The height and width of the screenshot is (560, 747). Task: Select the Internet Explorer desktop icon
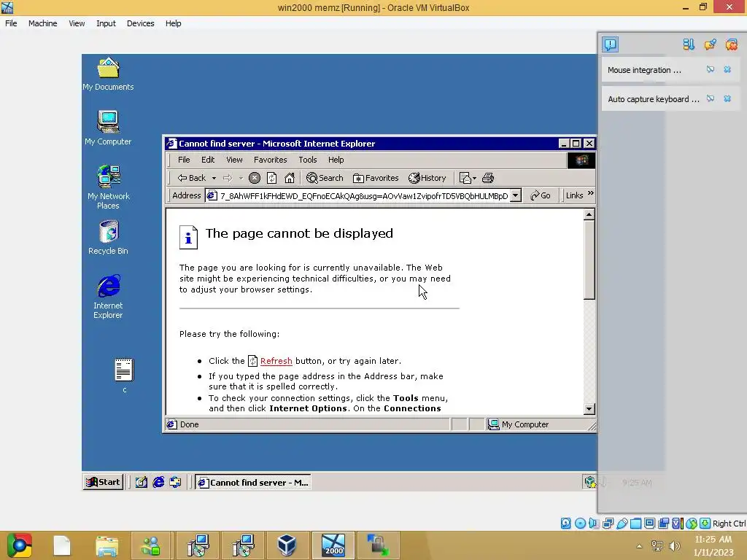(x=108, y=296)
